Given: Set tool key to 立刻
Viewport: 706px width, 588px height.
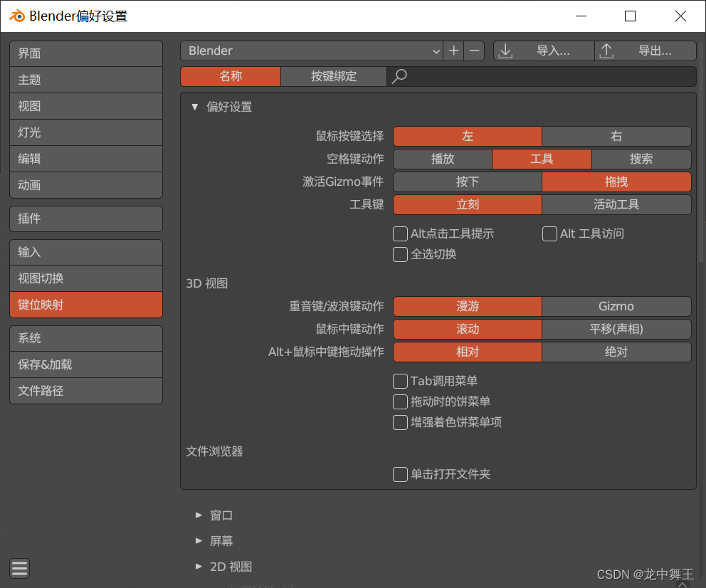Looking at the screenshot, I should 468,204.
